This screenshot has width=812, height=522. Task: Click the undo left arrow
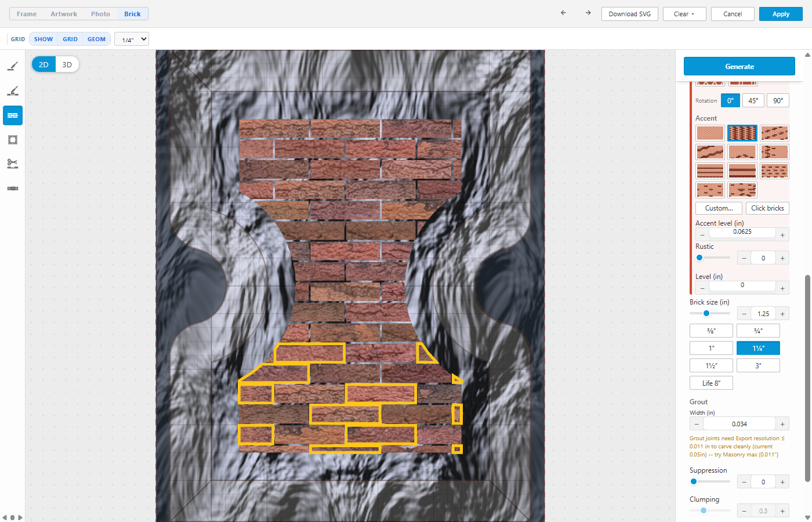point(563,13)
